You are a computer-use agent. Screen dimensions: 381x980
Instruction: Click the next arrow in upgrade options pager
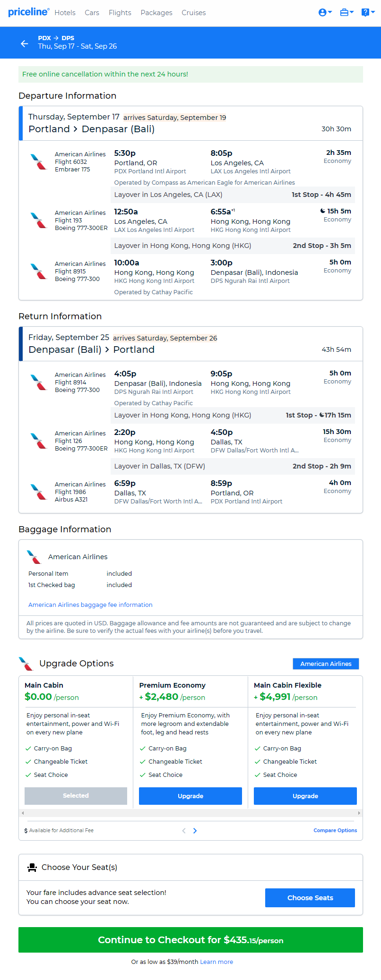(195, 830)
